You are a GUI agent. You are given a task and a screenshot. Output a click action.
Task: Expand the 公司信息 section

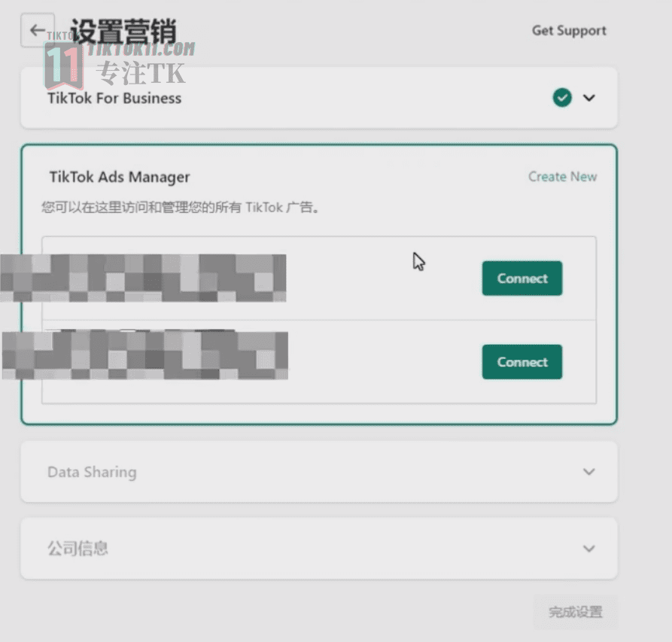pyautogui.click(x=589, y=548)
